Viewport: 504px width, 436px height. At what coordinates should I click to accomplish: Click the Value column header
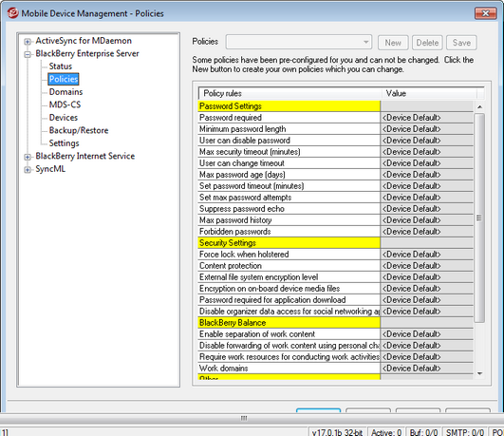pyautogui.click(x=429, y=93)
